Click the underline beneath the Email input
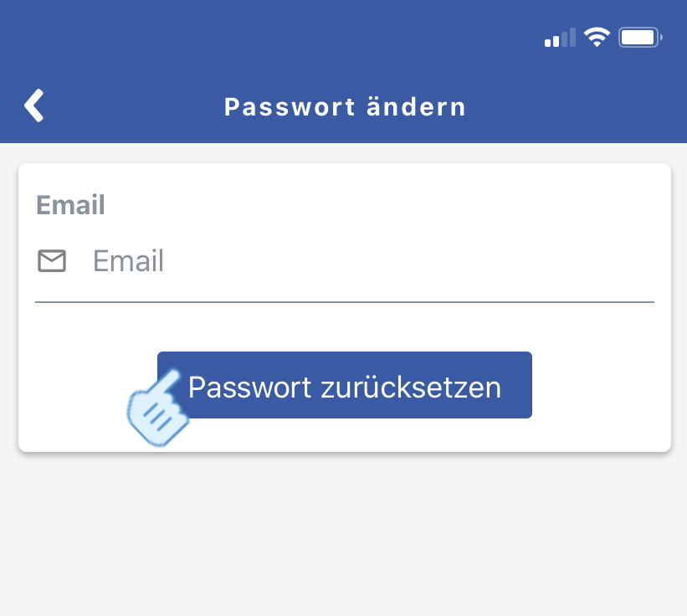The width and height of the screenshot is (687, 616). (x=345, y=300)
